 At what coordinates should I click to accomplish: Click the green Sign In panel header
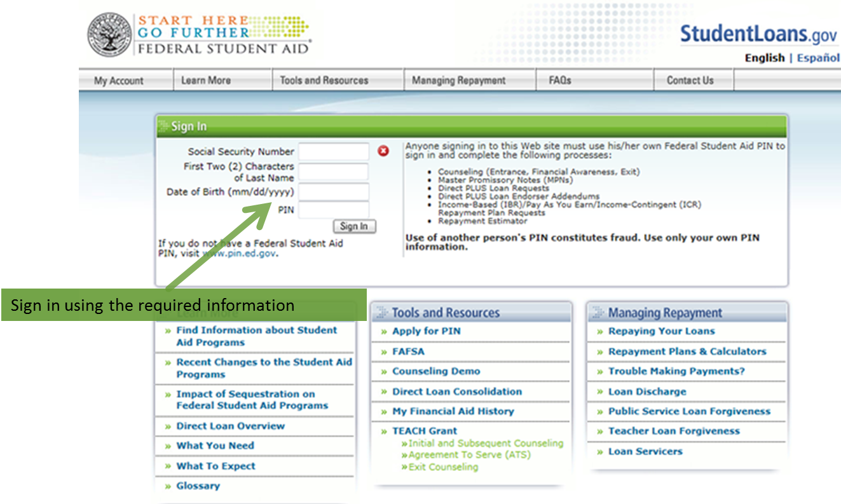(471, 126)
